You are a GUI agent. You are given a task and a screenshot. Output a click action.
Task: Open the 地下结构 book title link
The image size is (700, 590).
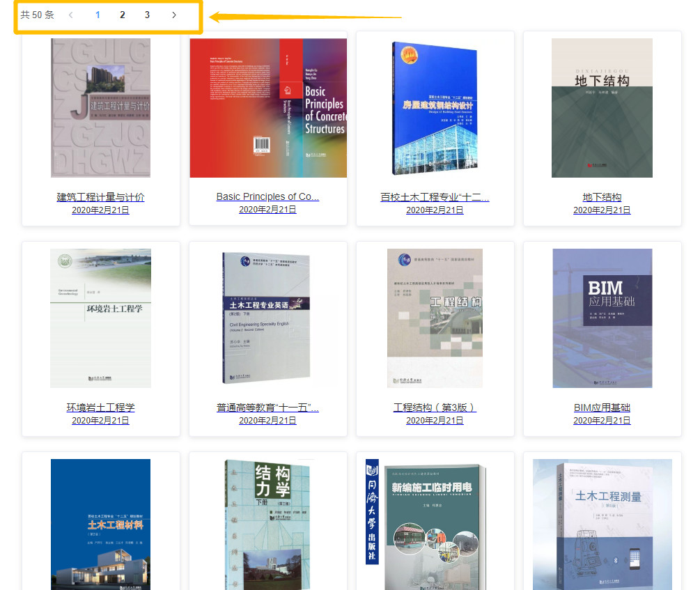coord(602,197)
